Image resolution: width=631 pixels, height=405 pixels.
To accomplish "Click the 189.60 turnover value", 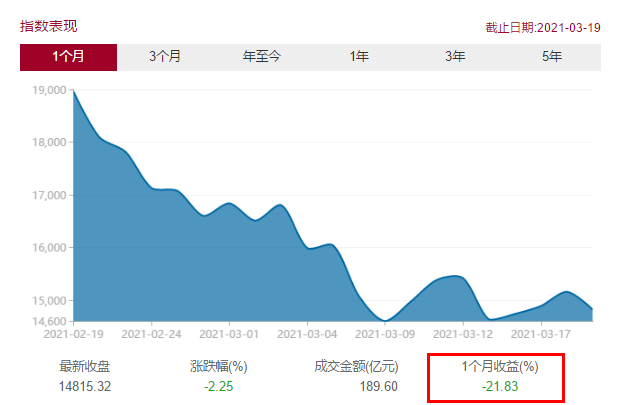I will [x=378, y=386].
